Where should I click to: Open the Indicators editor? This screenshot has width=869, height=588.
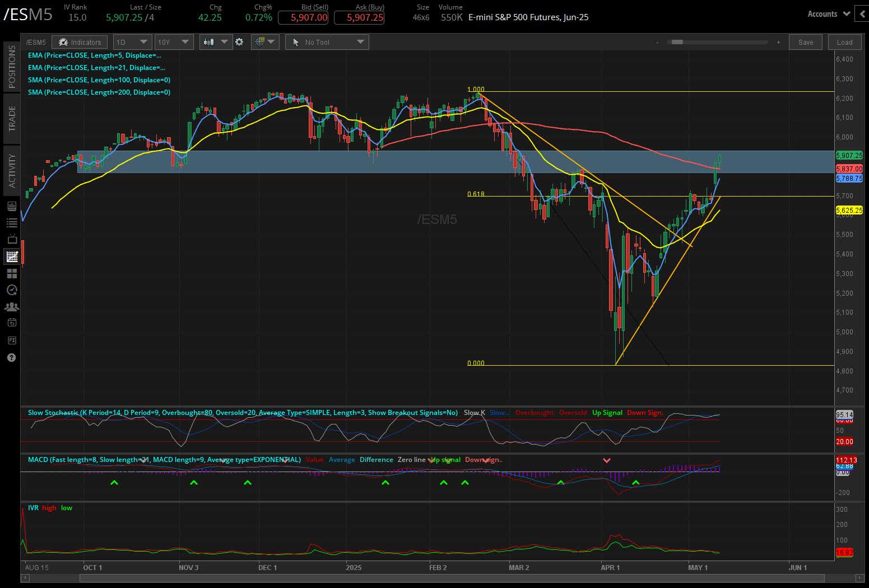(80, 41)
